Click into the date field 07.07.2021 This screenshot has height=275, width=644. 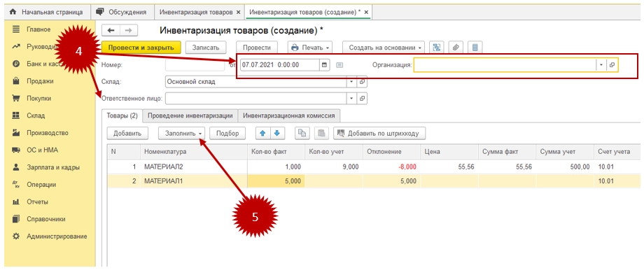[x=280, y=65]
